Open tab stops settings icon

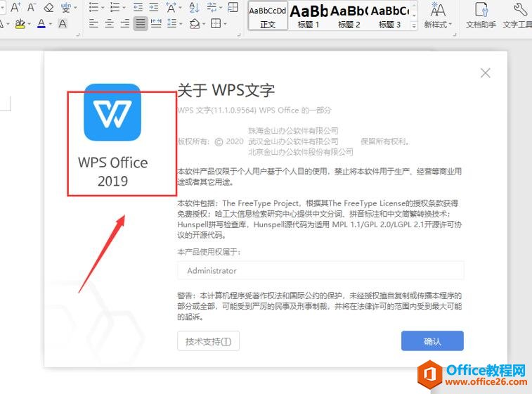233,7
